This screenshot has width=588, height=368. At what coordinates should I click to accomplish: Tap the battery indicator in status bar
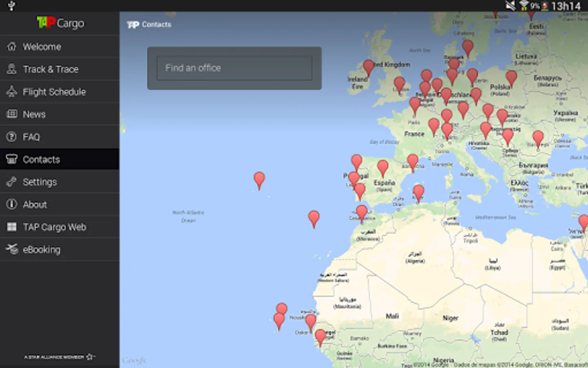pos(544,6)
